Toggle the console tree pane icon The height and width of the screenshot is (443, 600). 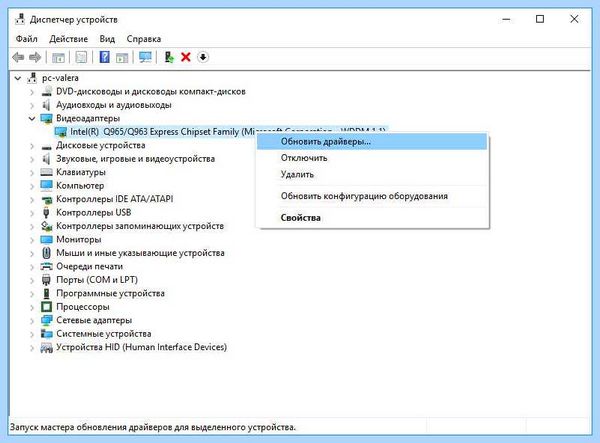coord(58,57)
